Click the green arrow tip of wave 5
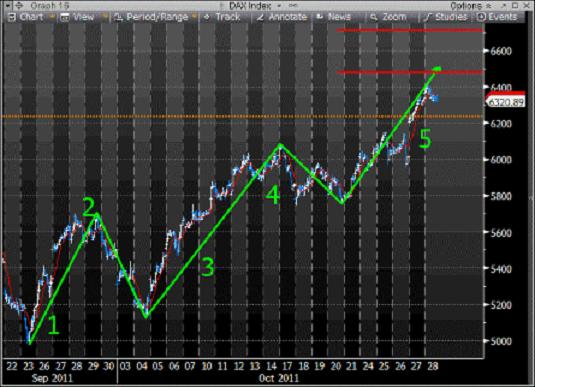The height and width of the screenshot is (387, 580). click(x=437, y=69)
